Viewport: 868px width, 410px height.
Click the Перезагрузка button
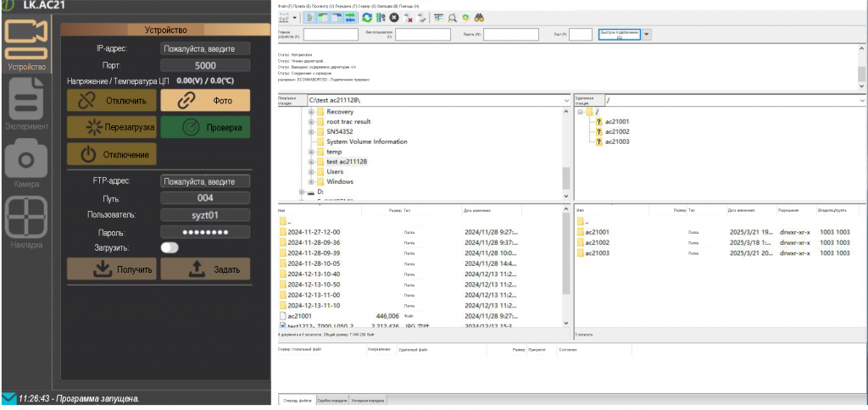(x=111, y=127)
